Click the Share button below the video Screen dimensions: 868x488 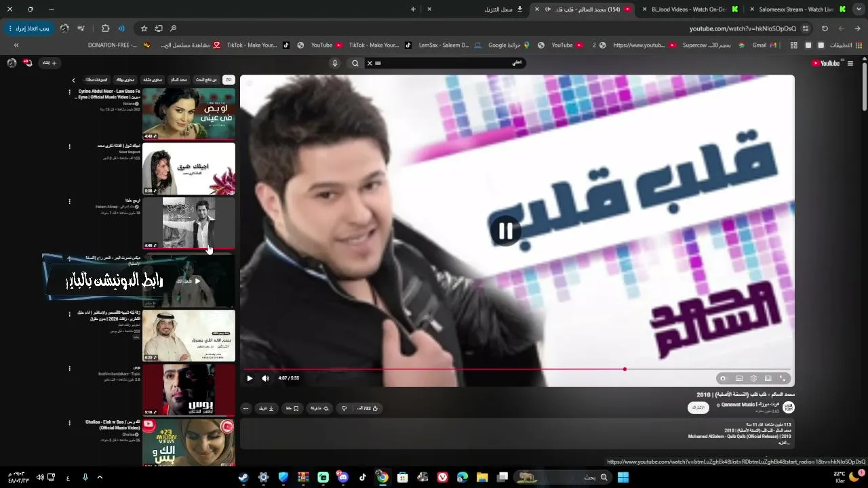(319, 408)
